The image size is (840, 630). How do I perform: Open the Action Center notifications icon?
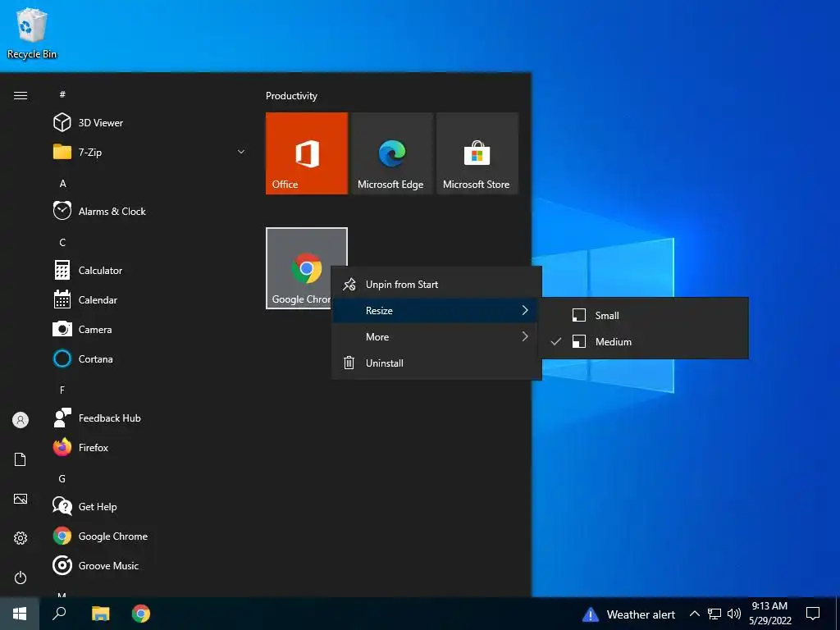813,614
